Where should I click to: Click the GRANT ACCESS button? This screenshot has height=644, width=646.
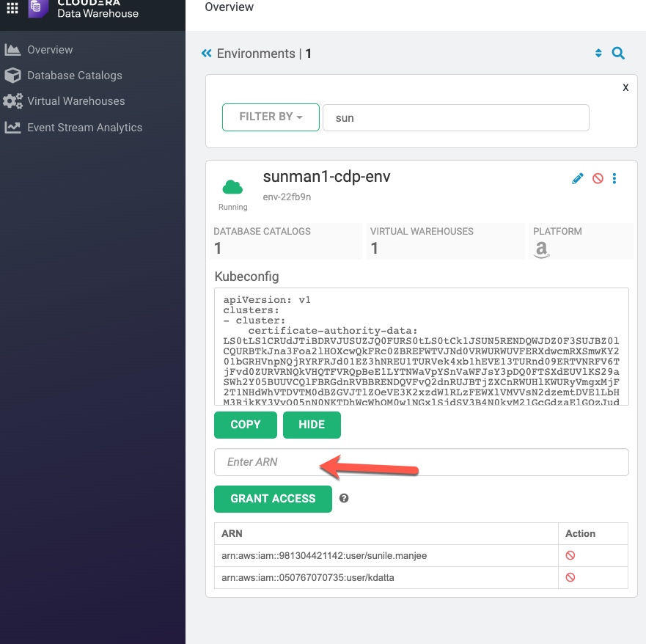click(x=273, y=499)
